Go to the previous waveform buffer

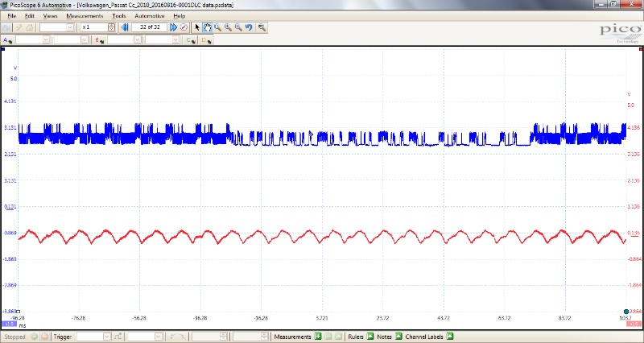[125, 27]
